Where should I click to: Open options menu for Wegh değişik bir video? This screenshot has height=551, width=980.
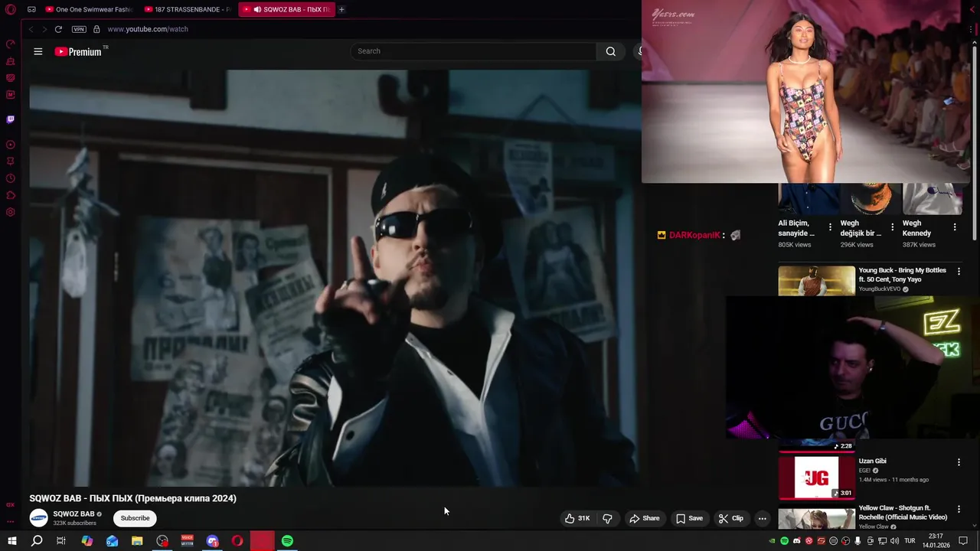tap(892, 227)
